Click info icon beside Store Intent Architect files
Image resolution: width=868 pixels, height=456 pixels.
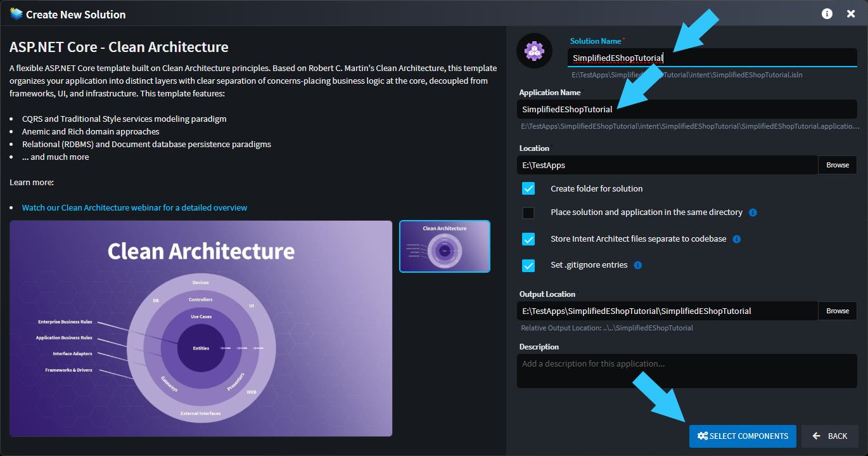point(737,239)
